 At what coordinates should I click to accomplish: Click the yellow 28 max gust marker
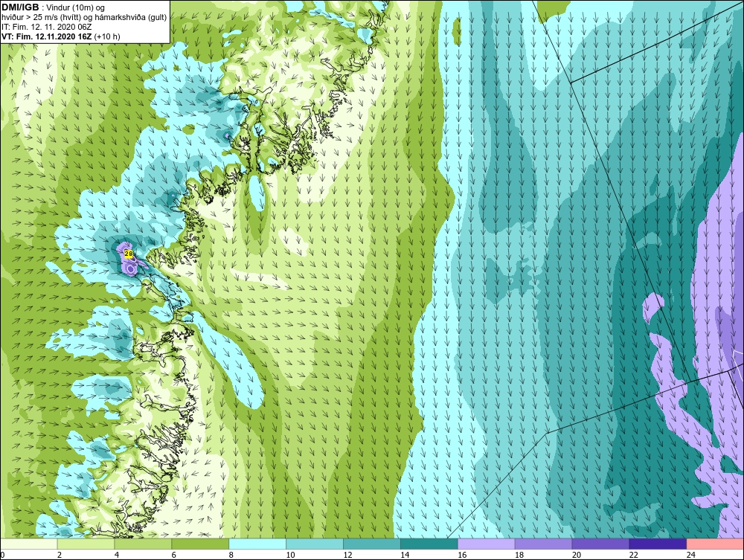[x=129, y=254]
